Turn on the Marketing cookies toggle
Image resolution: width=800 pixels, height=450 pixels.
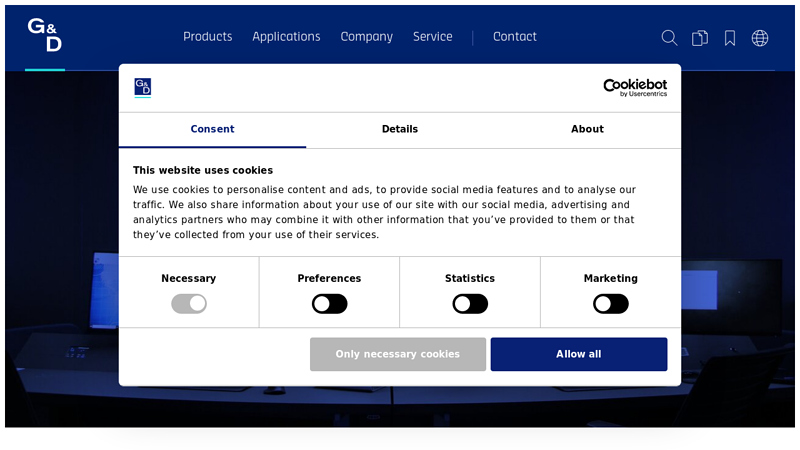[x=610, y=304]
